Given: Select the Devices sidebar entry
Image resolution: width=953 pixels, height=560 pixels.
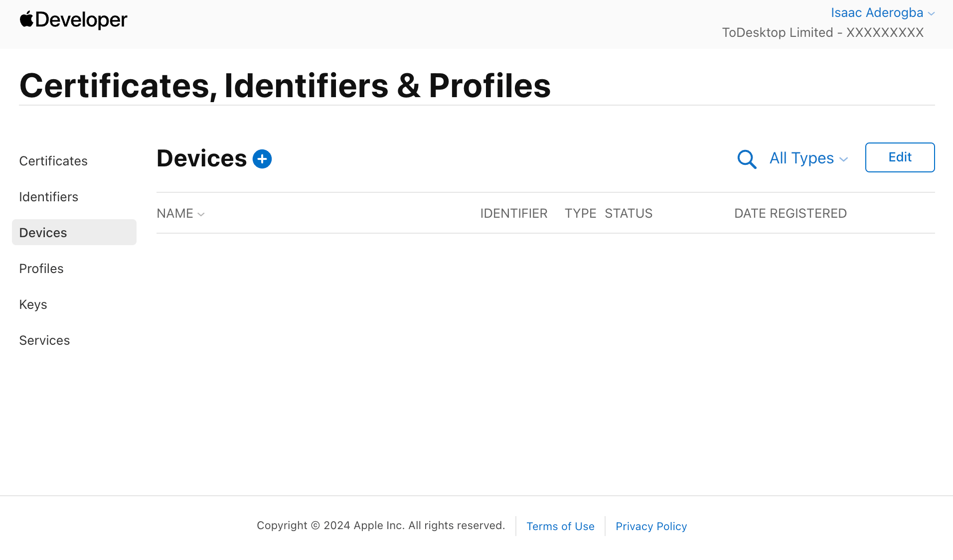Looking at the screenshot, I should [x=43, y=232].
